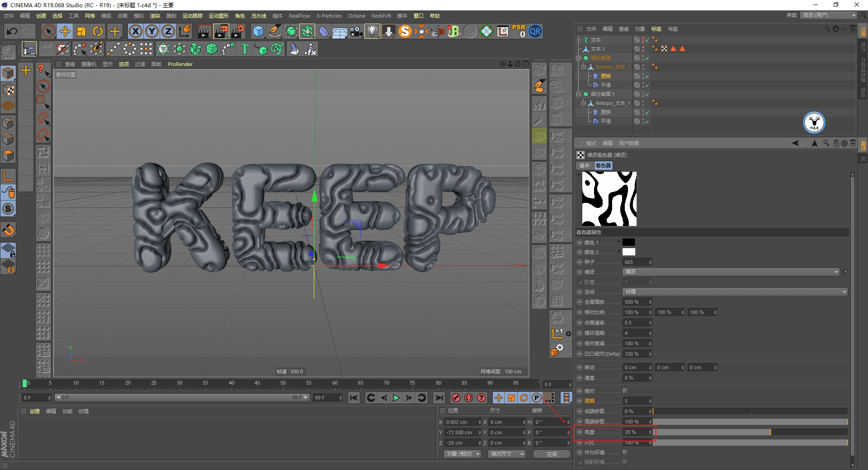The width and height of the screenshot is (868, 470).
Task: Collapse the 细分曲面.1 tree node
Action: [579, 94]
